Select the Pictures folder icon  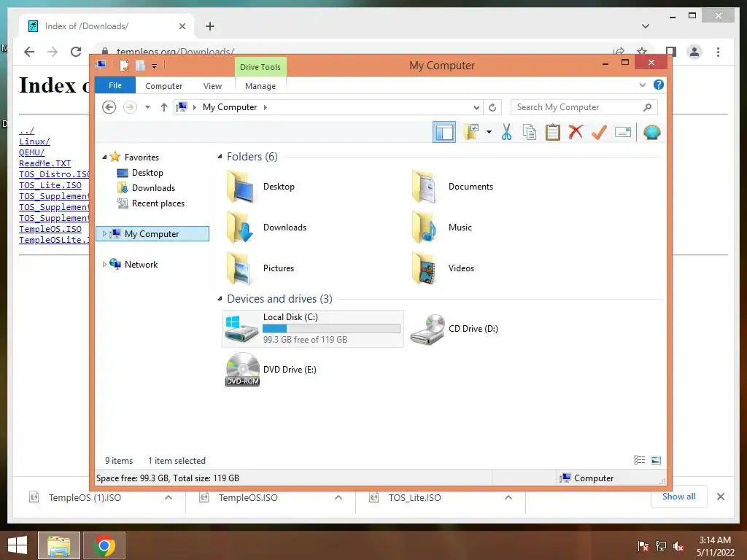pyautogui.click(x=261, y=268)
